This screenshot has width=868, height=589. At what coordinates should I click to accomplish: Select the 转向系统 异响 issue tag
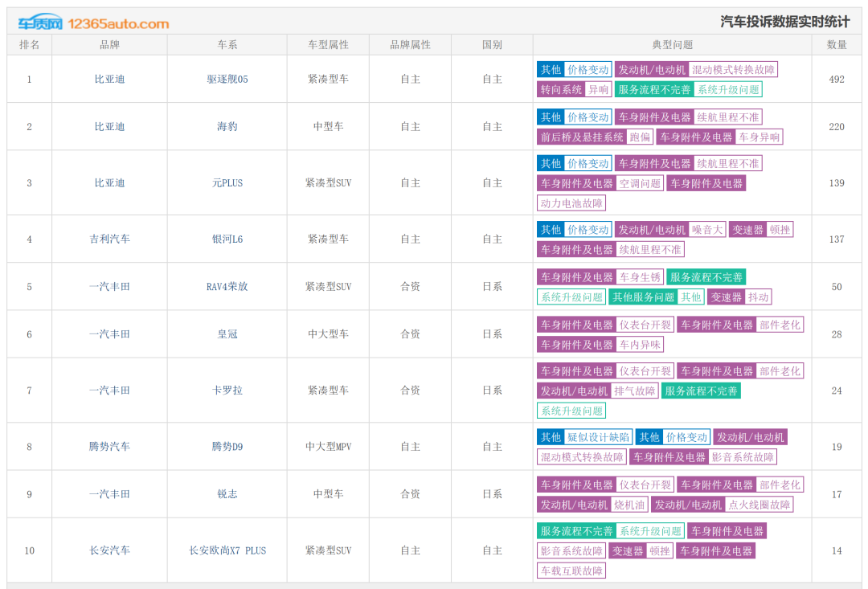click(x=574, y=90)
